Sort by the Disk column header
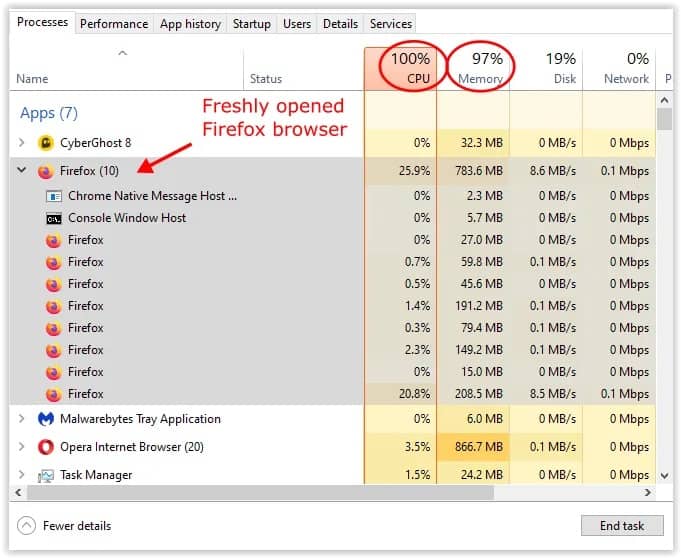 [x=546, y=69]
